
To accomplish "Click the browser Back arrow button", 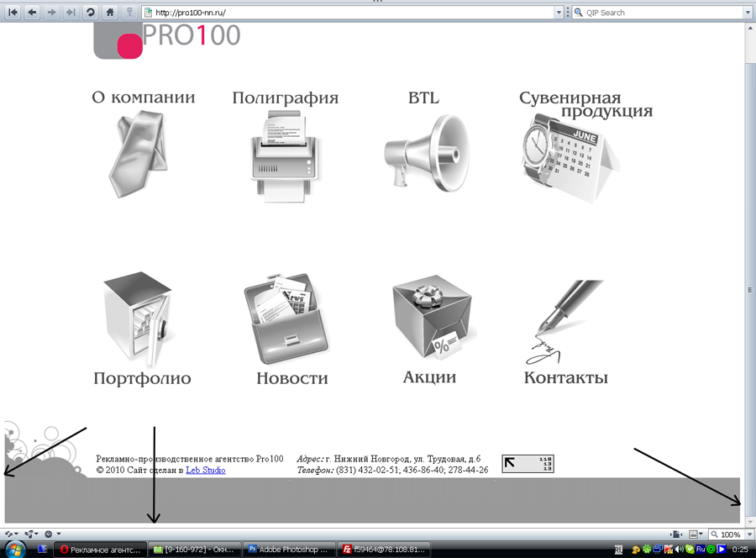I will [32, 13].
